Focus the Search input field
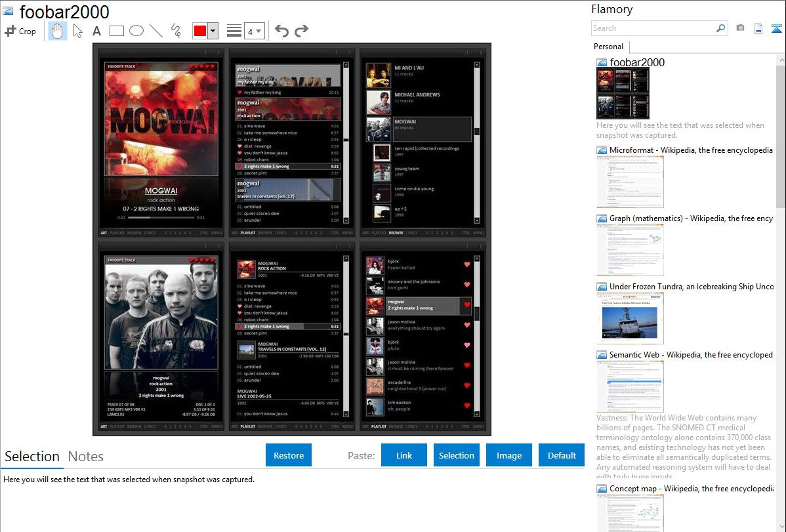Viewport: 786px width, 532px height. tap(653, 28)
